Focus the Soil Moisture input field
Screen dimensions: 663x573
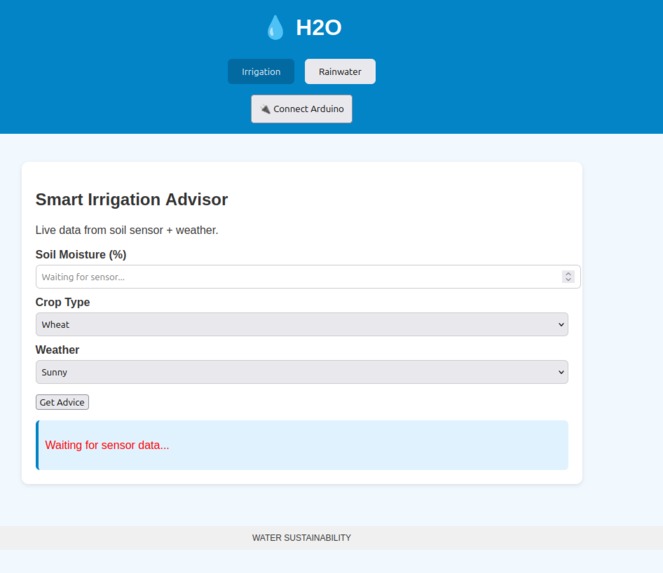point(308,277)
